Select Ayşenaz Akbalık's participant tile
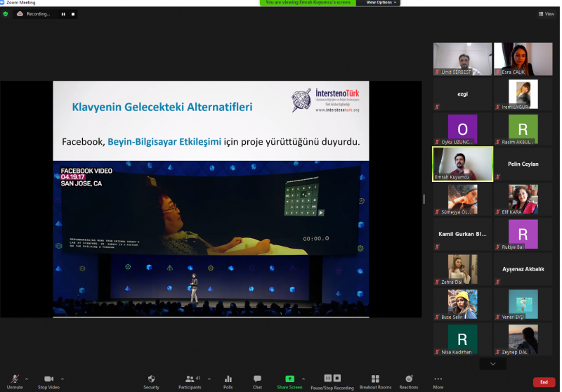This screenshot has width=562, height=392. click(523, 269)
